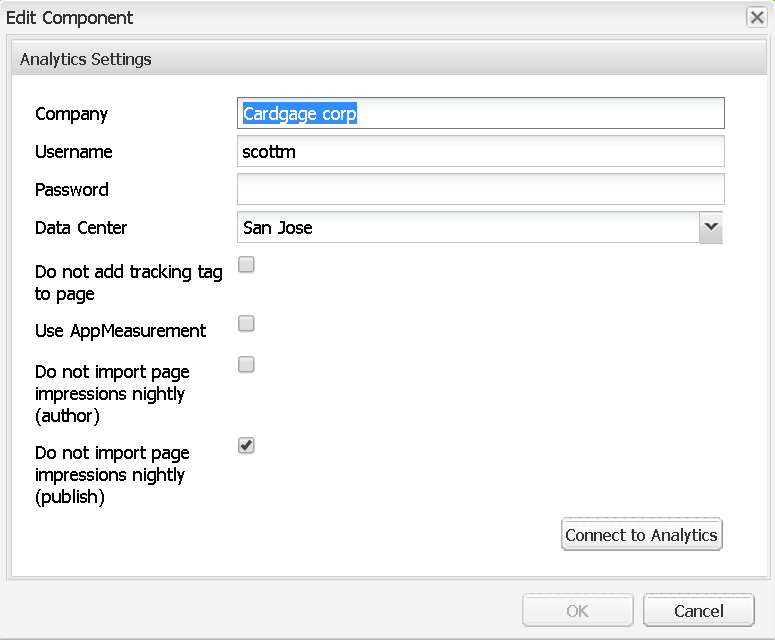Image resolution: width=775 pixels, height=640 pixels.
Task: Click the Data Center label
Action: pos(81,228)
